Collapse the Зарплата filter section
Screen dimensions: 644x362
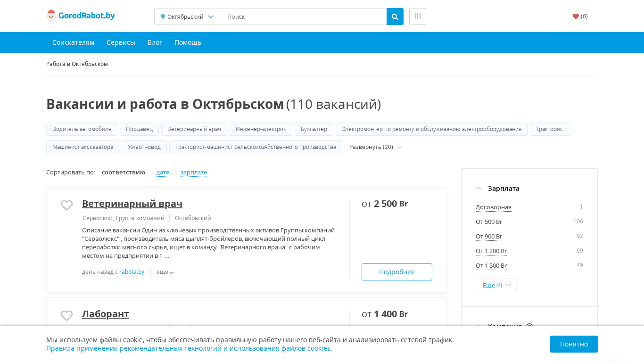point(479,189)
